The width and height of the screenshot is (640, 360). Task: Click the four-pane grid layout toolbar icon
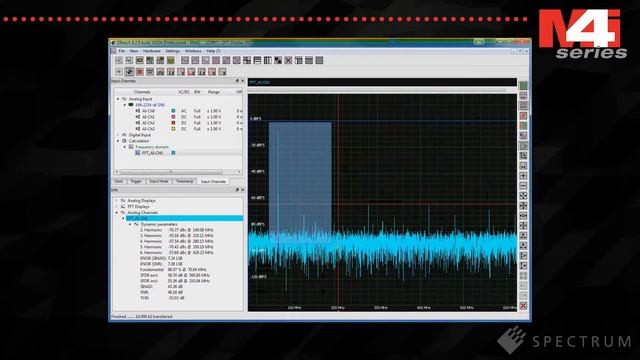tap(247, 60)
